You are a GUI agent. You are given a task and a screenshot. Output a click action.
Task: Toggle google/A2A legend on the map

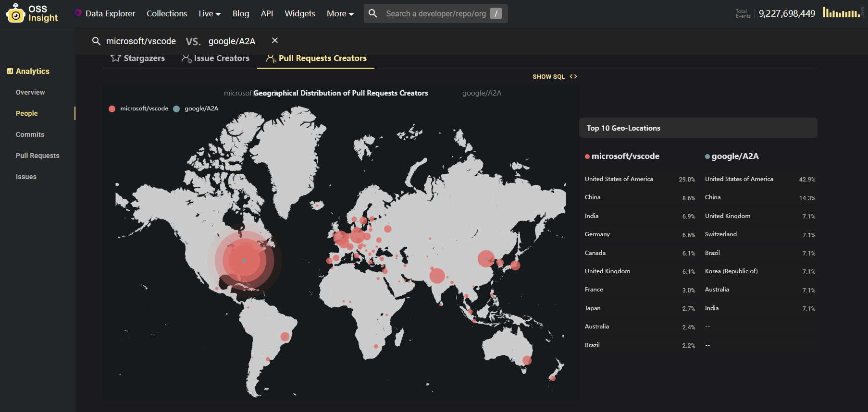(x=196, y=109)
